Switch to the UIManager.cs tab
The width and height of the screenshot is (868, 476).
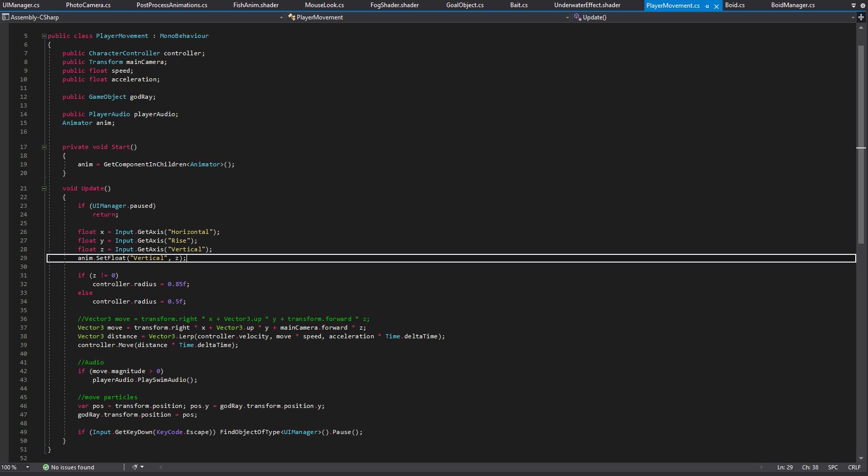click(x=21, y=5)
